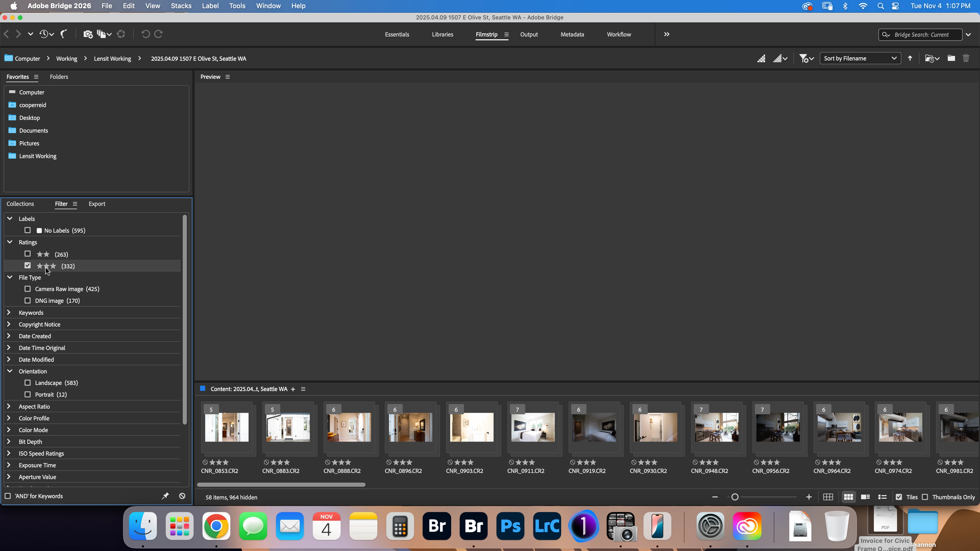Go to Lensit Working in the path bar
The width and height of the screenshot is (980, 551).
pyautogui.click(x=112, y=59)
